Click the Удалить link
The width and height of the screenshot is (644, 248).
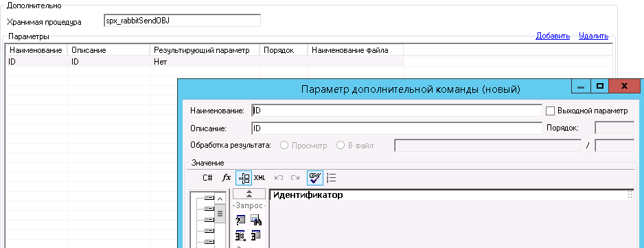[593, 36]
